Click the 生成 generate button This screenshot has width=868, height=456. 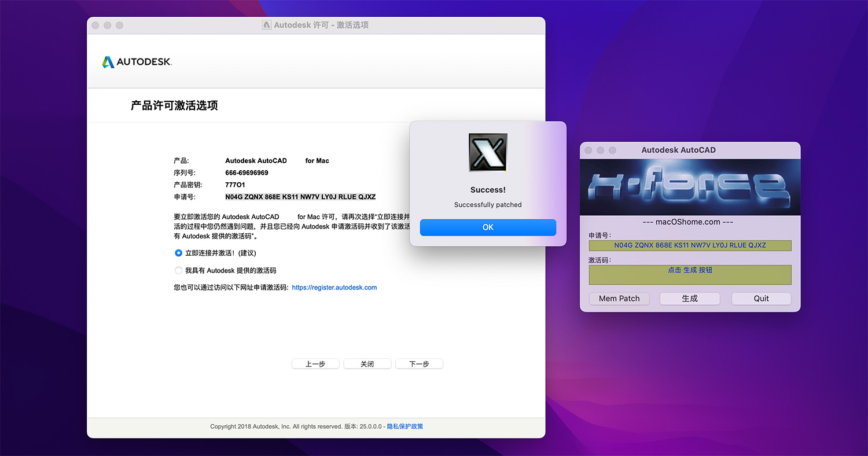coord(690,299)
